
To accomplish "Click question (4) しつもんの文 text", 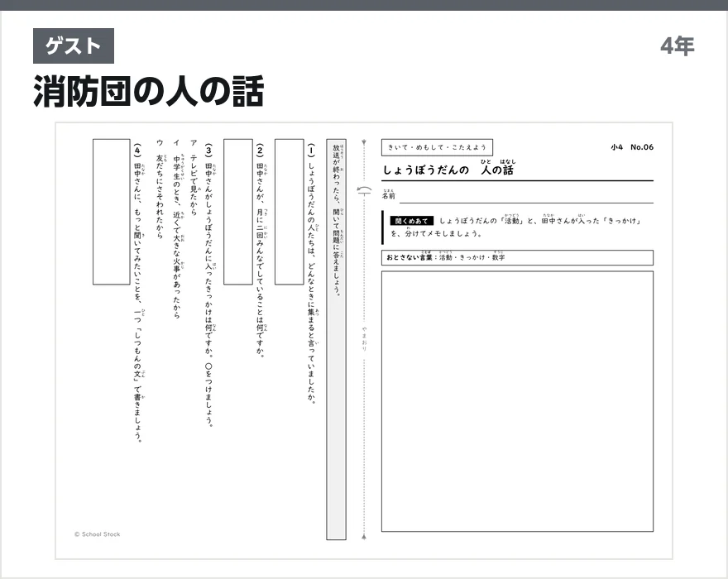I will 138,293.
